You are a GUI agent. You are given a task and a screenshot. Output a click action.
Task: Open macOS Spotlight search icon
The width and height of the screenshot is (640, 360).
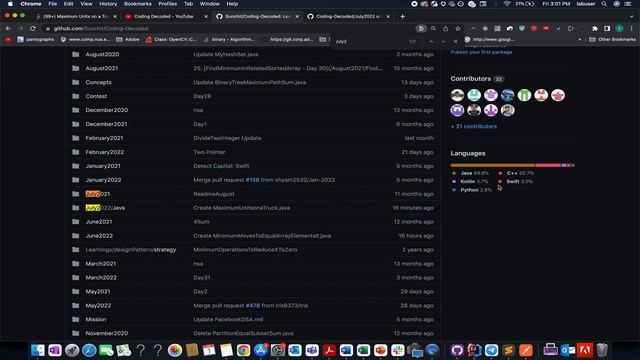click(604, 4)
